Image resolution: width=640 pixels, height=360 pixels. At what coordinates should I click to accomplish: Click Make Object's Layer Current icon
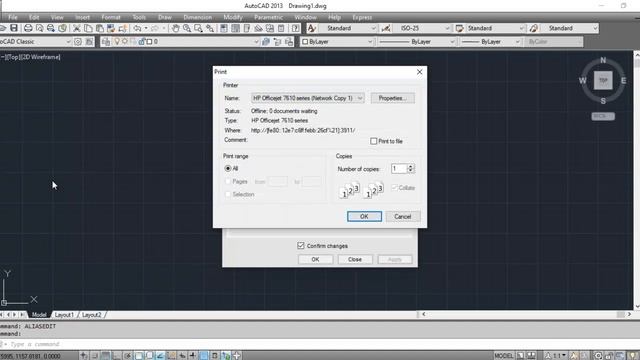266,42
